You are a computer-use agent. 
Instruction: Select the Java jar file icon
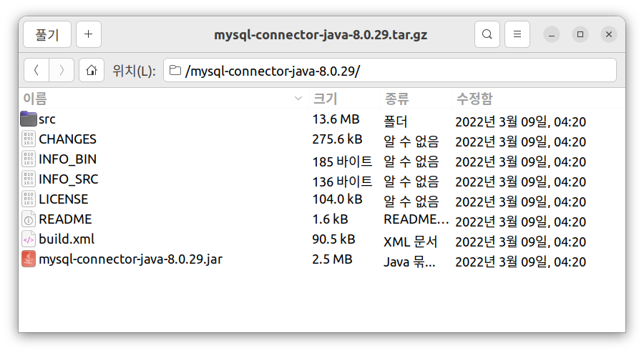[x=29, y=259]
